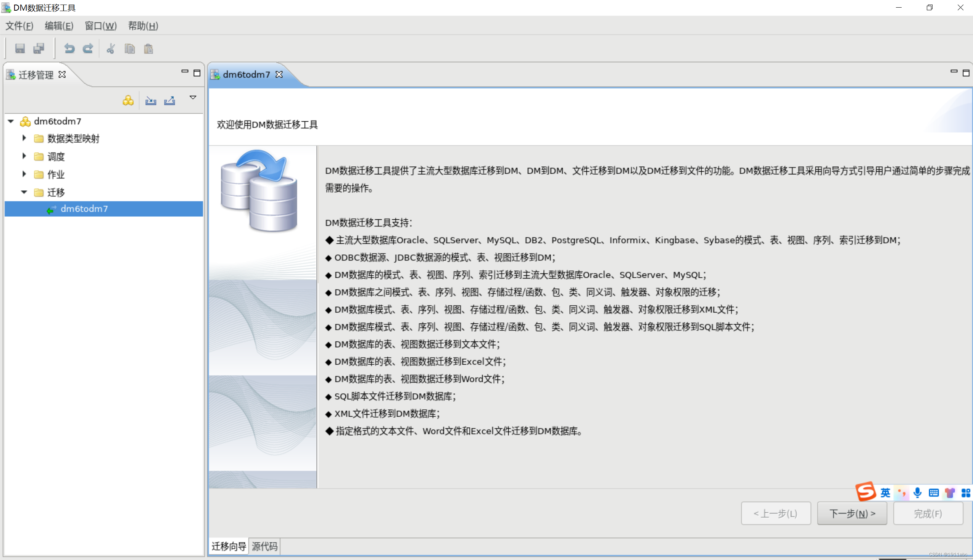Viewport: 973px width, 560px height.
Task: Select the Cut (scissors) toolbar icon
Action: tap(110, 48)
